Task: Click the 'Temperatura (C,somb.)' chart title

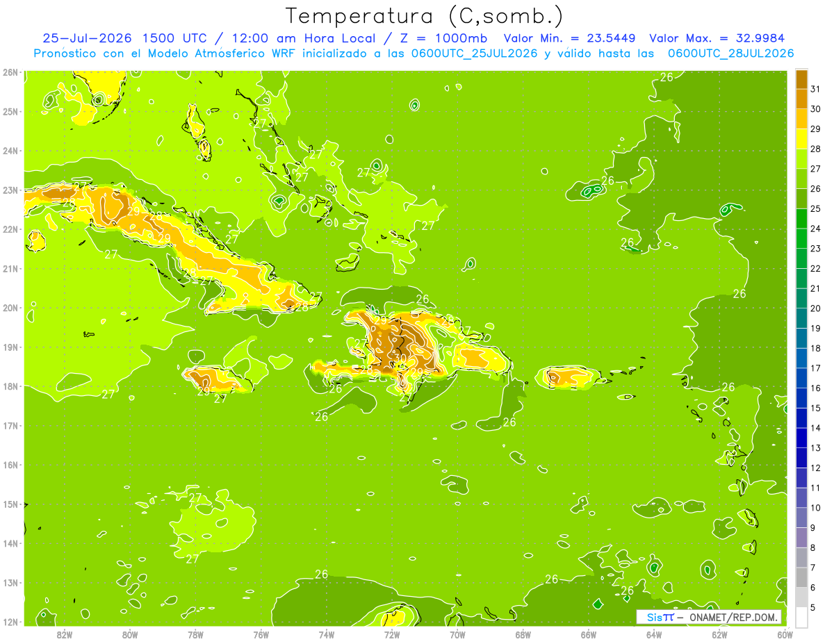Action: [425, 16]
